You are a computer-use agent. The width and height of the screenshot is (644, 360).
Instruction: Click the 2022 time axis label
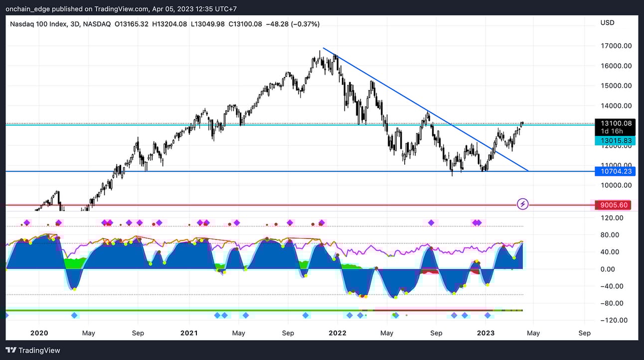337,333
